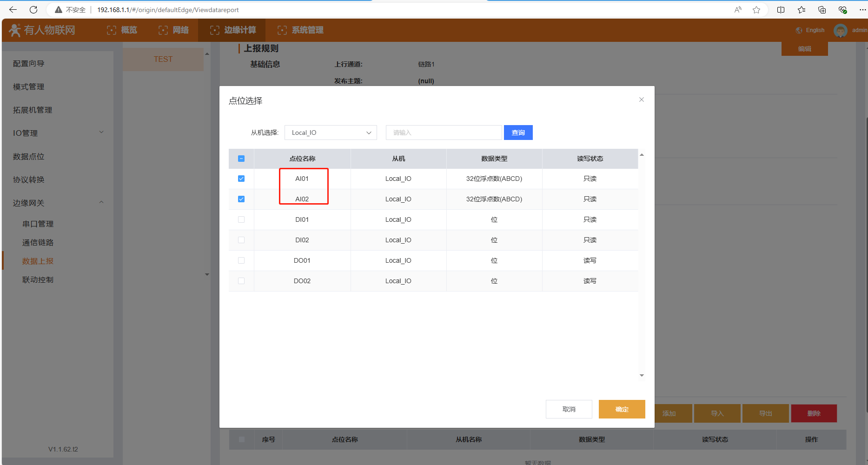Add page to favorites star icon
The width and height of the screenshot is (868, 465).
(756, 10)
